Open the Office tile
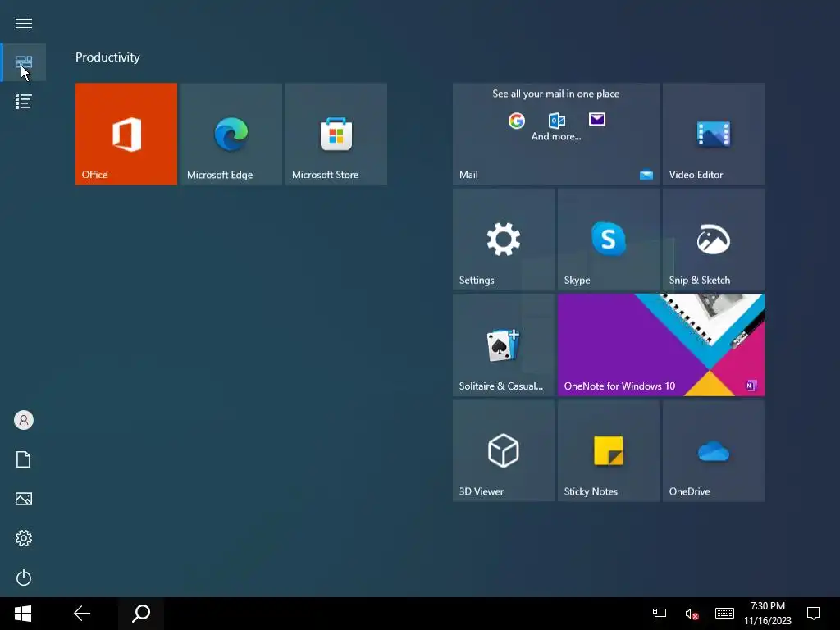The width and height of the screenshot is (840, 630). click(126, 134)
